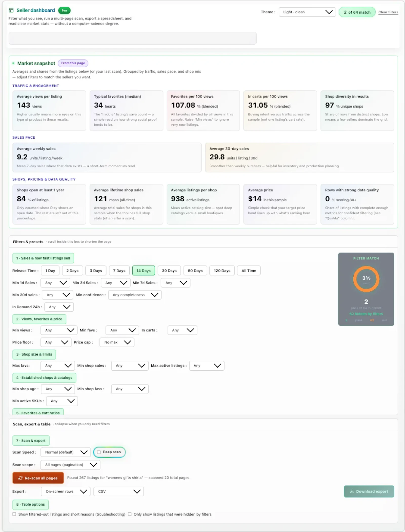Viewport: 405px width, 532px height.
Task: Open Min active SKUs dropdown
Action: pos(62,401)
